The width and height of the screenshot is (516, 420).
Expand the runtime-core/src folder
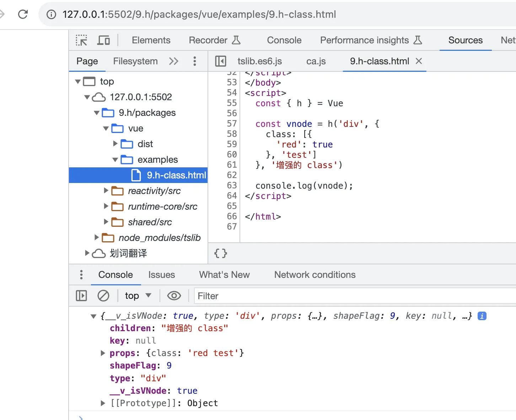(106, 206)
